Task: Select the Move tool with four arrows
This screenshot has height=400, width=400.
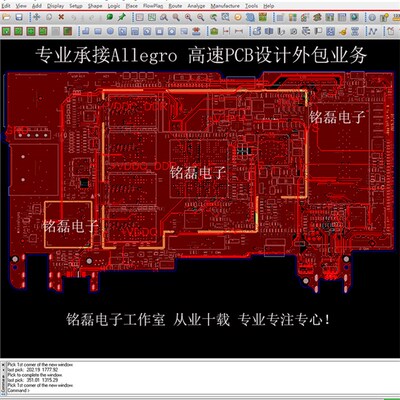Action: 37,17
